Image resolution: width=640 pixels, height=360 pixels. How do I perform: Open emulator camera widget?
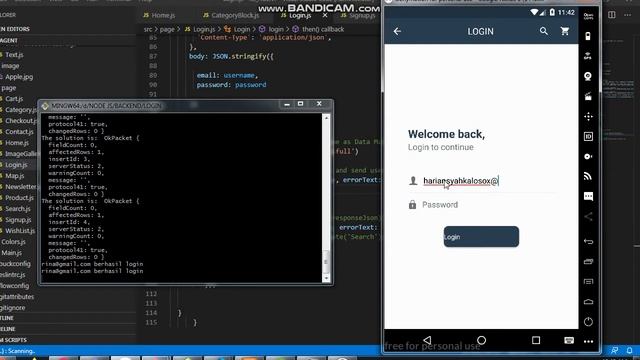588,76
